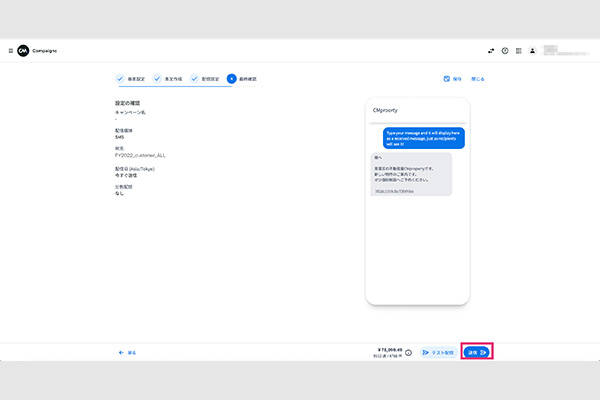
Task: Open the apps grid icon
Action: coord(519,51)
